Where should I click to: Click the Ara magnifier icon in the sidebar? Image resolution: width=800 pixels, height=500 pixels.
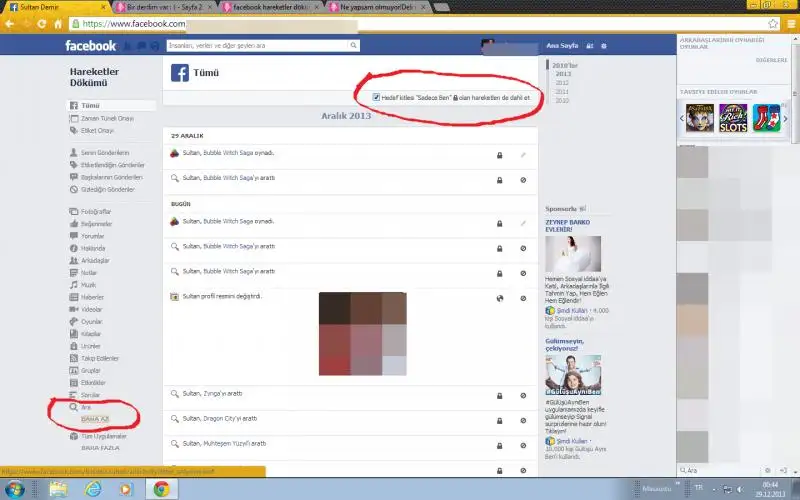pos(74,407)
